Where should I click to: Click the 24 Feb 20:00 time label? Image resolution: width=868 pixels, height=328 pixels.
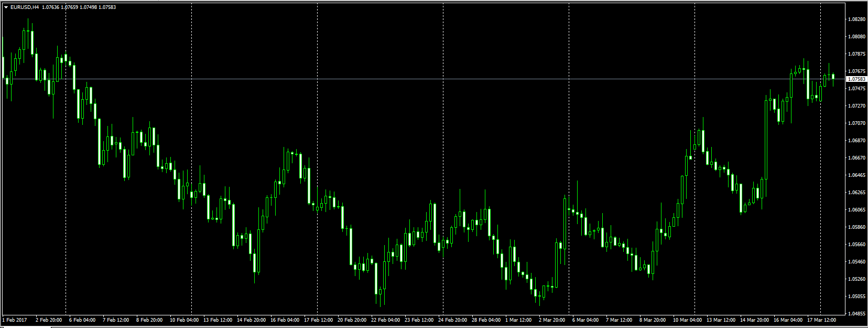[x=452, y=320]
